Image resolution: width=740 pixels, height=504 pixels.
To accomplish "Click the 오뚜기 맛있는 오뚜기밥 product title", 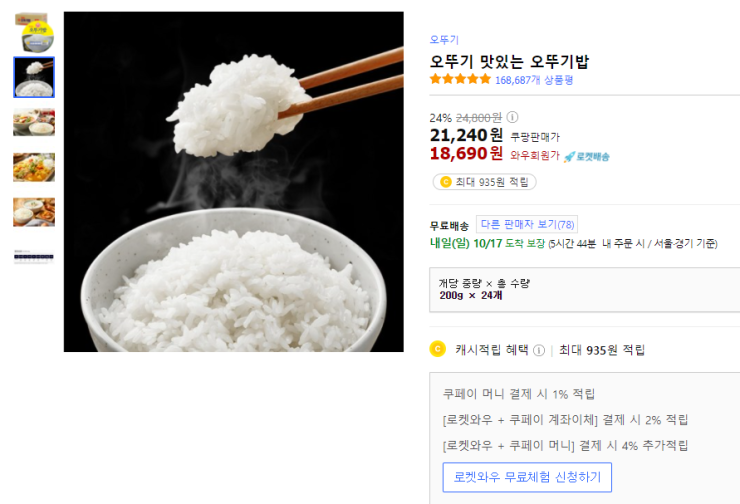I will 509,60.
